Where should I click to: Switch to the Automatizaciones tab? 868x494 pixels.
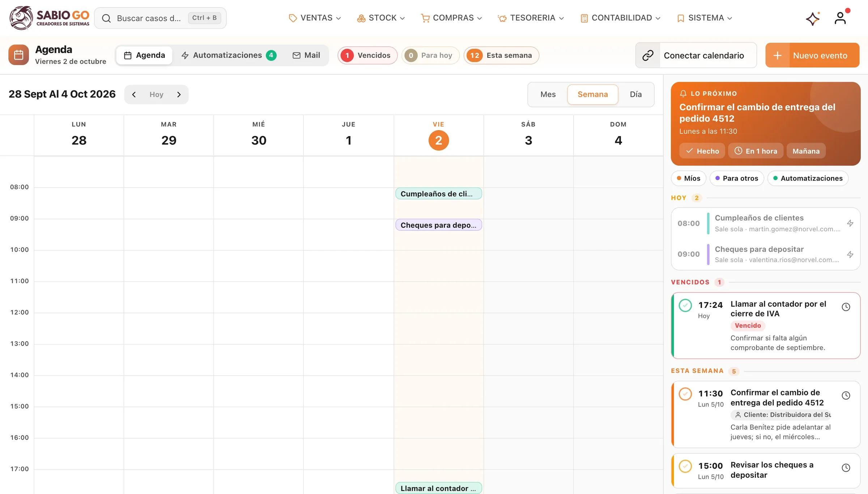point(229,55)
